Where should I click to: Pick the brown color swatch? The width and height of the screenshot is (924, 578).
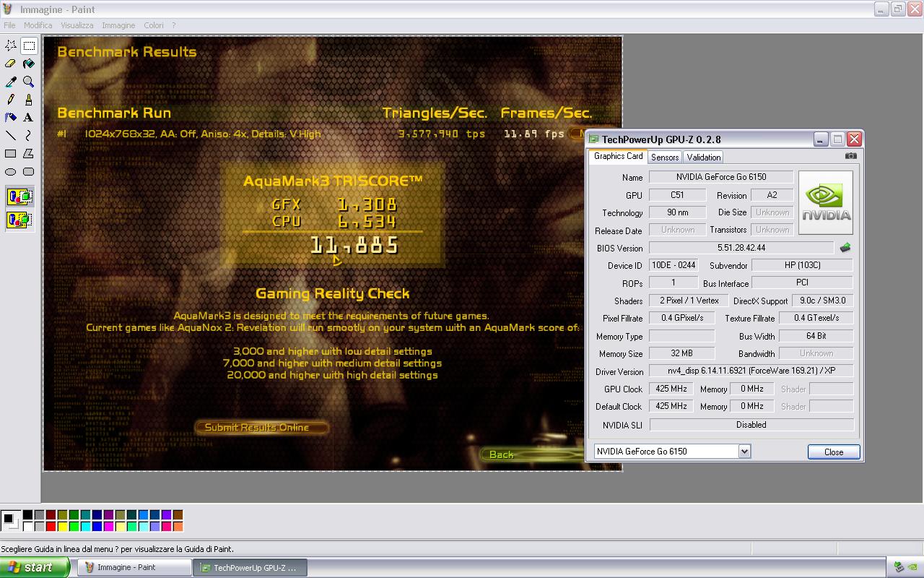[178, 515]
